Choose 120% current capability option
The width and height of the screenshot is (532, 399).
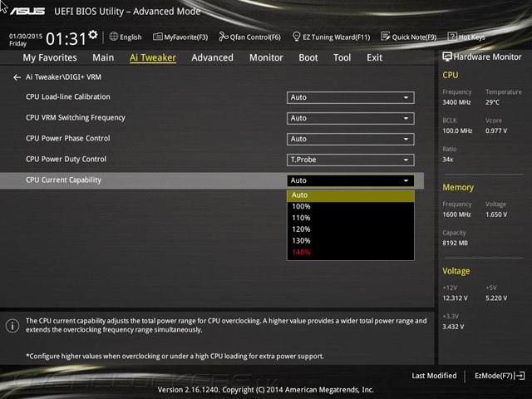[351, 229]
